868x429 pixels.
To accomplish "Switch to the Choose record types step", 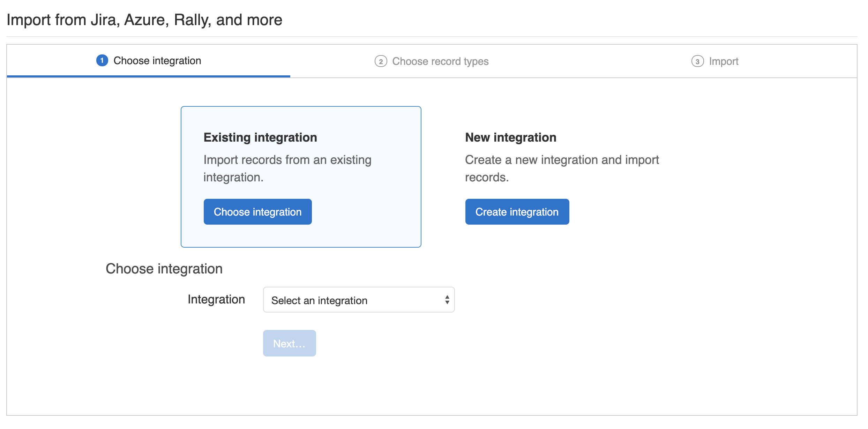I will (440, 61).
